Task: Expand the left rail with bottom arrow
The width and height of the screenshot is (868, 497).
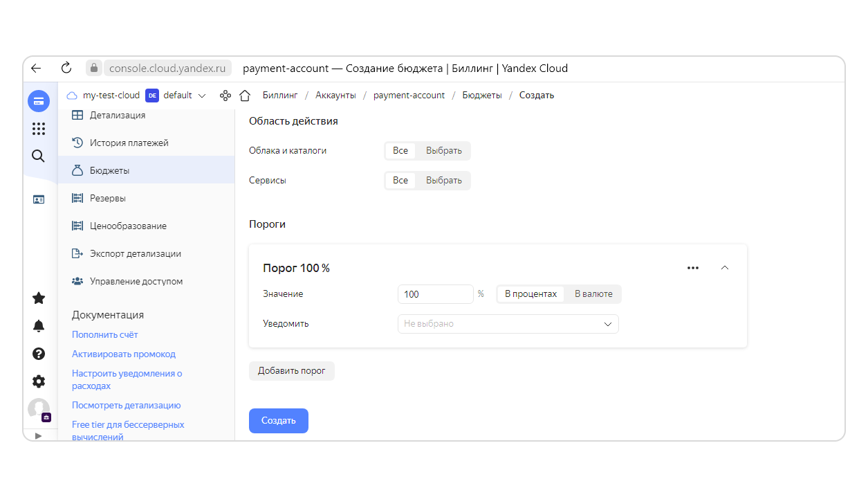Action: 38,435
